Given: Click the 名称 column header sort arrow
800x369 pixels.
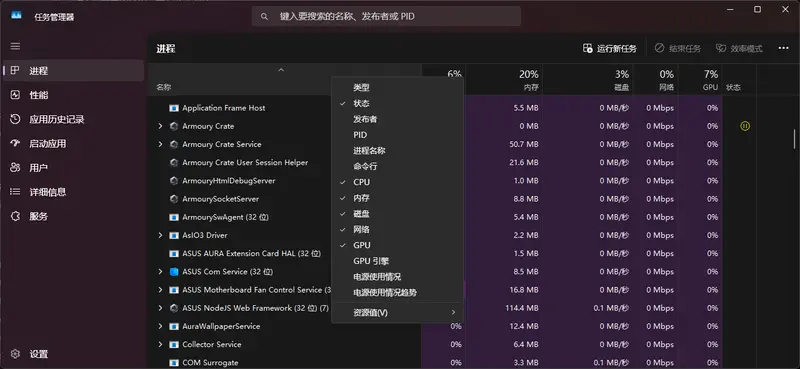Looking at the screenshot, I should coord(281,70).
